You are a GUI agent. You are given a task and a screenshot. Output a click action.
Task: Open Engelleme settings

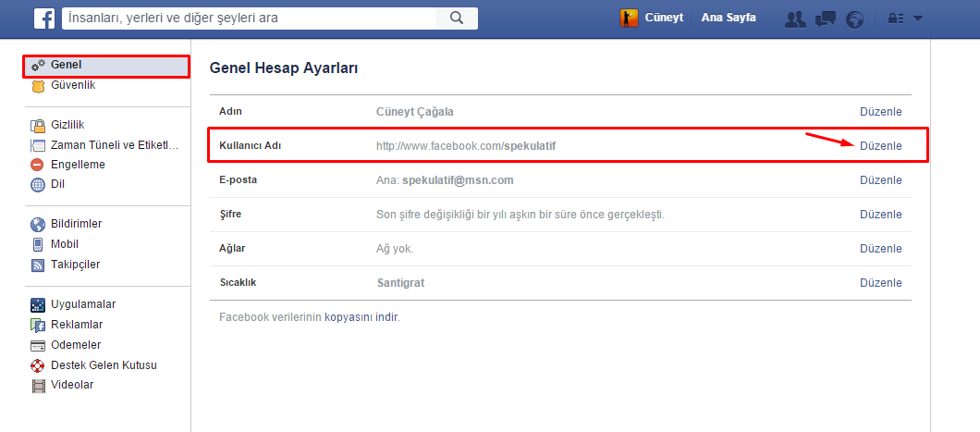[78, 165]
